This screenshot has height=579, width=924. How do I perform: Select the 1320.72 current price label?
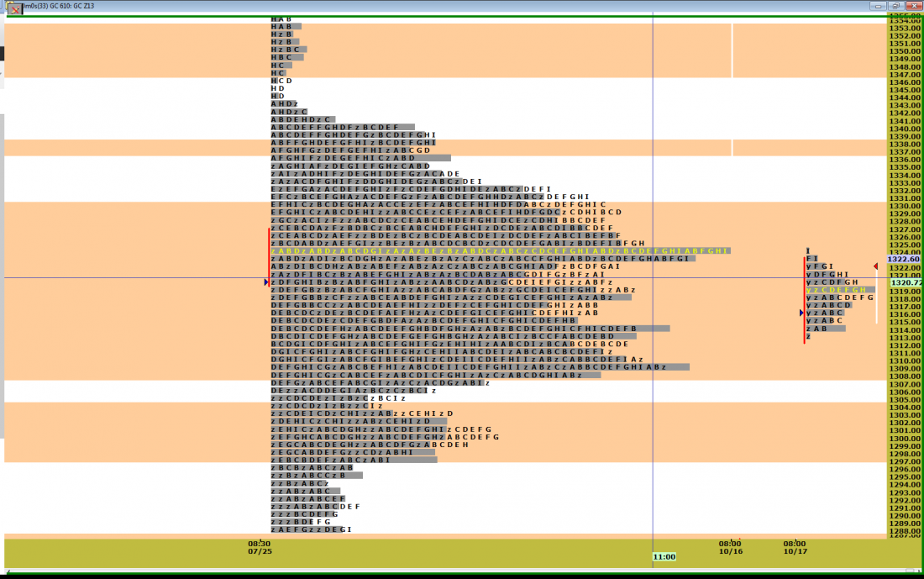click(x=905, y=283)
